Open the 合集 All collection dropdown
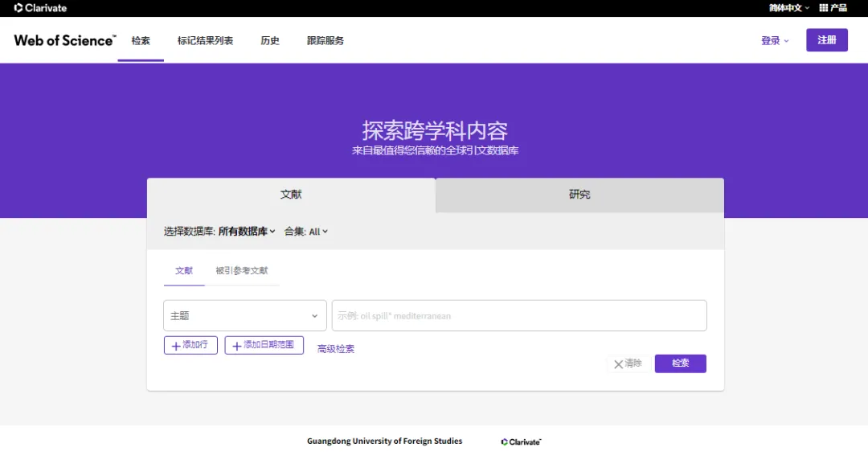This screenshot has width=868, height=460. pyautogui.click(x=306, y=231)
